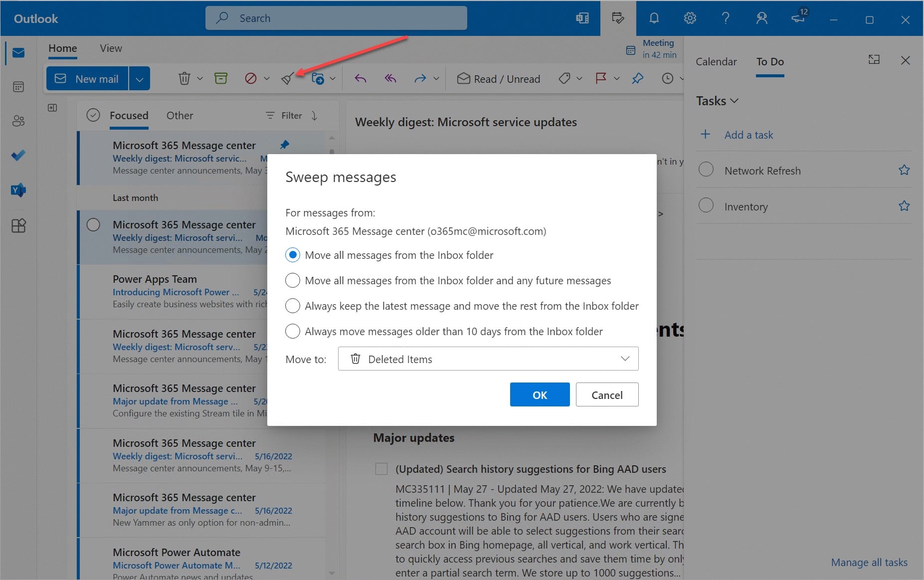
Task: Expand the Categorize options arrow
Action: [579, 78]
